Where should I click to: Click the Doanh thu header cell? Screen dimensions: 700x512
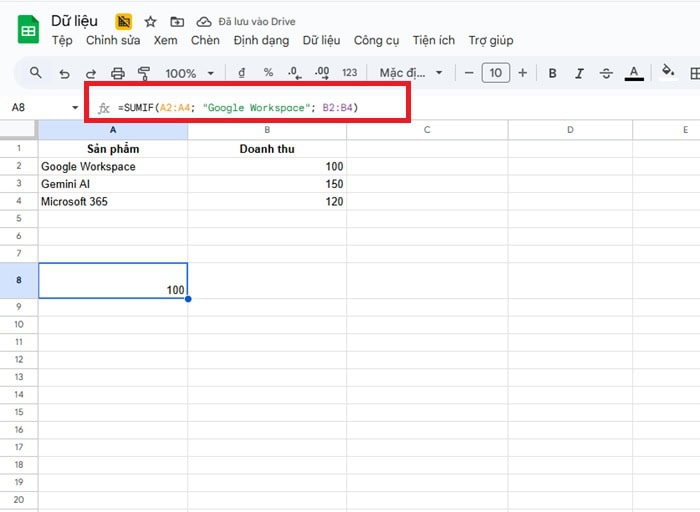point(267,149)
